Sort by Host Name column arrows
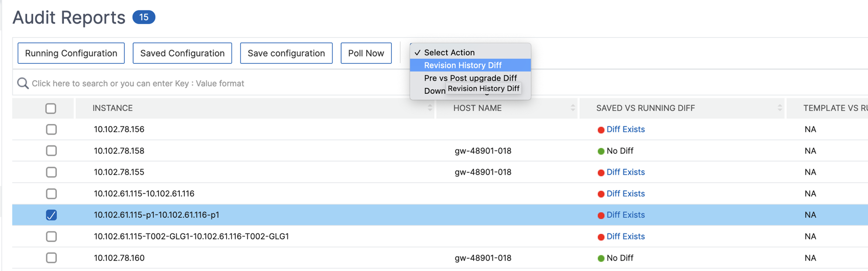This screenshot has width=868, height=271. click(x=573, y=108)
